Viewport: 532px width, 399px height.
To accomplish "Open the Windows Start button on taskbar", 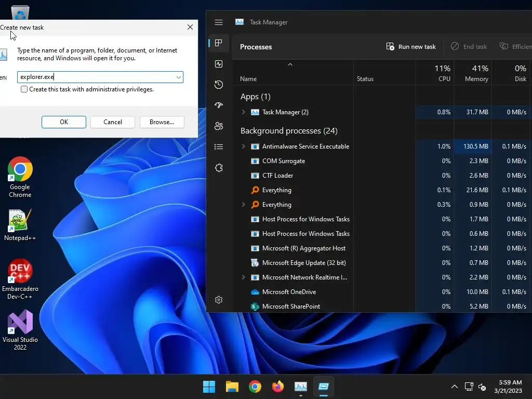I will [209, 387].
